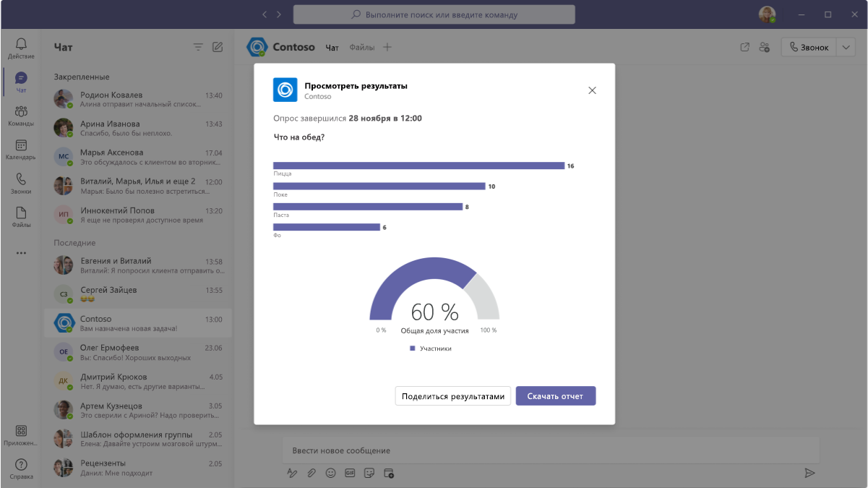Go to Teams (Команды) in sidebar
The height and width of the screenshot is (488, 868).
pyautogui.click(x=21, y=116)
